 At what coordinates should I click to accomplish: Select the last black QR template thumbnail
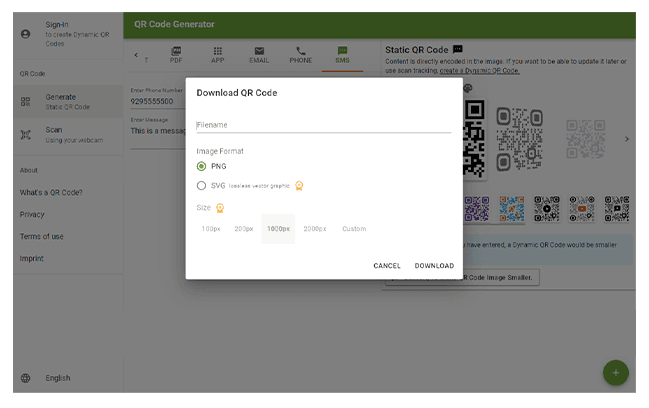617,209
